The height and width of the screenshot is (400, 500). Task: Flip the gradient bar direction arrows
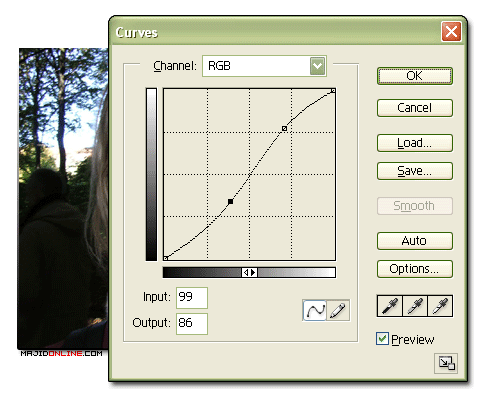[x=249, y=272]
